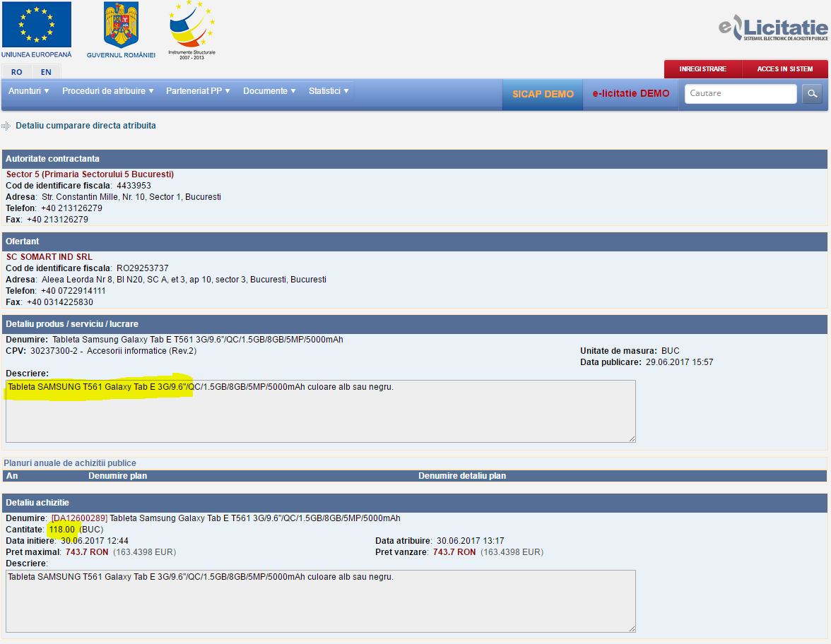Click the search magnifier icon button
This screenshot has height=644, width=831.
pos(812,94)
